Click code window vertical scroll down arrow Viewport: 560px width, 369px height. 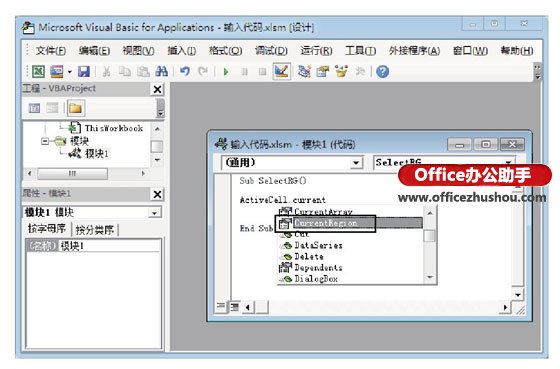[x=518, y=295]
